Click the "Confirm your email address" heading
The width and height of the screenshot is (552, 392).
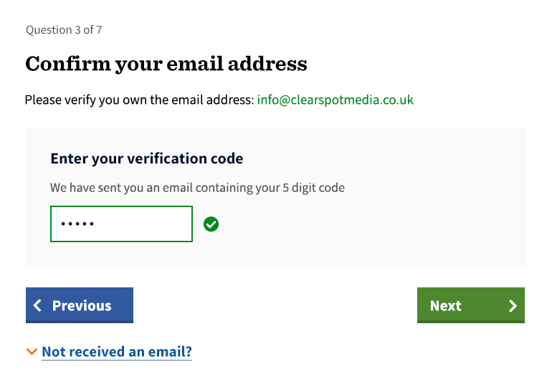(x=166, y=64)
